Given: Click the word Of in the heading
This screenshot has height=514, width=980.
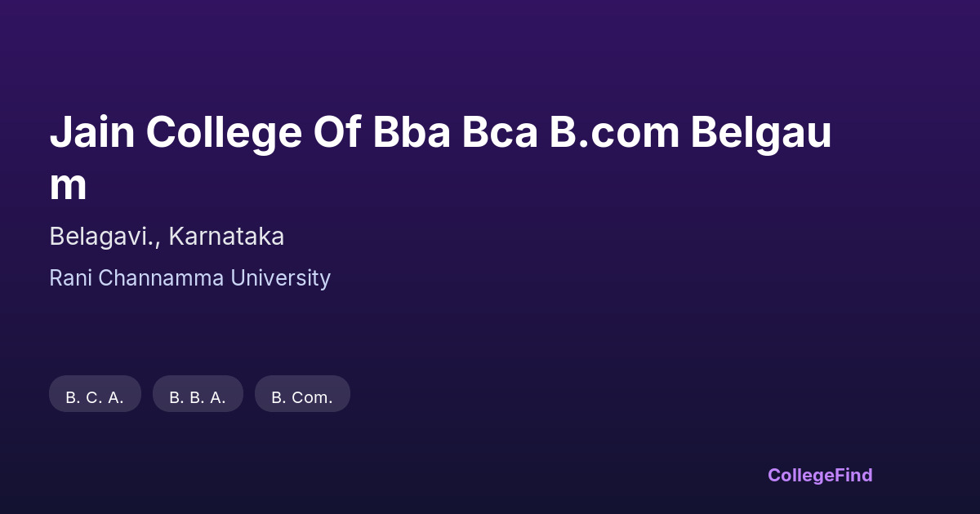Looking at the screenshot, I should (337, 132).
